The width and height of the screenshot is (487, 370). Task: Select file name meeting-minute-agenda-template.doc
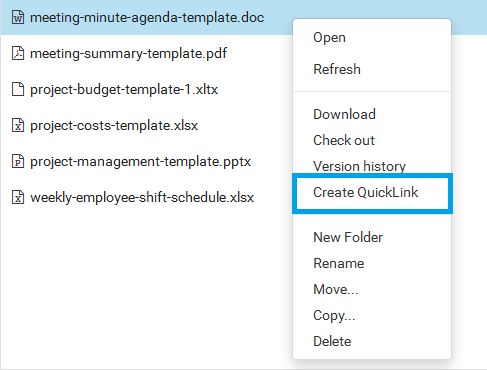[x=147, y=17]
